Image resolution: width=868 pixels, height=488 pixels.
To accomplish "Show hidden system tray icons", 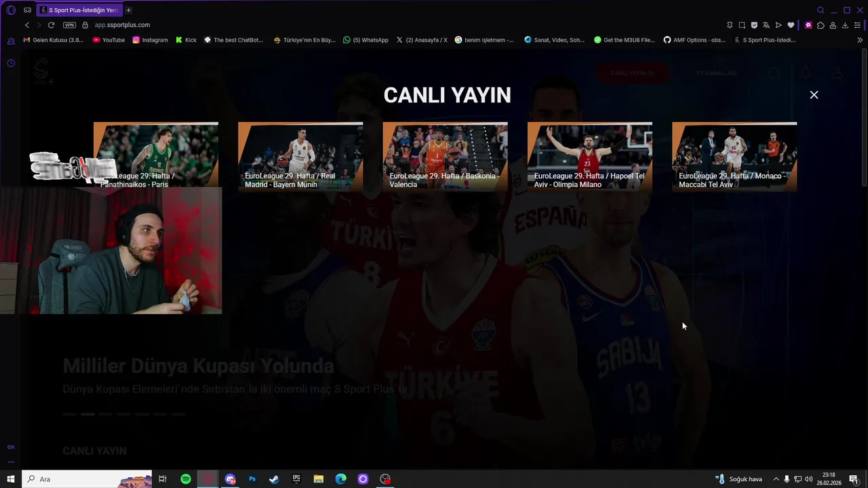I will point(776,479).
